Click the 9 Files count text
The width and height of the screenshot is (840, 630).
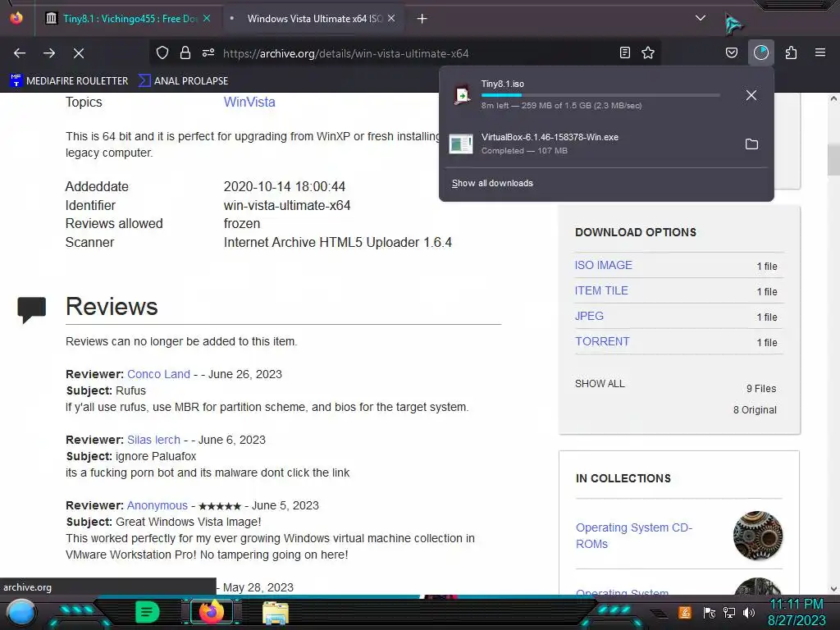761,389
